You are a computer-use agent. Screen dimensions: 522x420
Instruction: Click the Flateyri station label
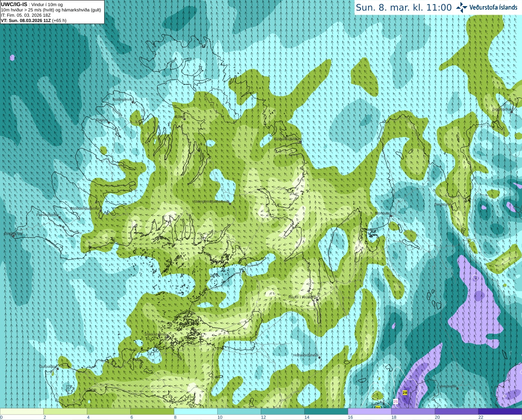[x=101, y=120]
